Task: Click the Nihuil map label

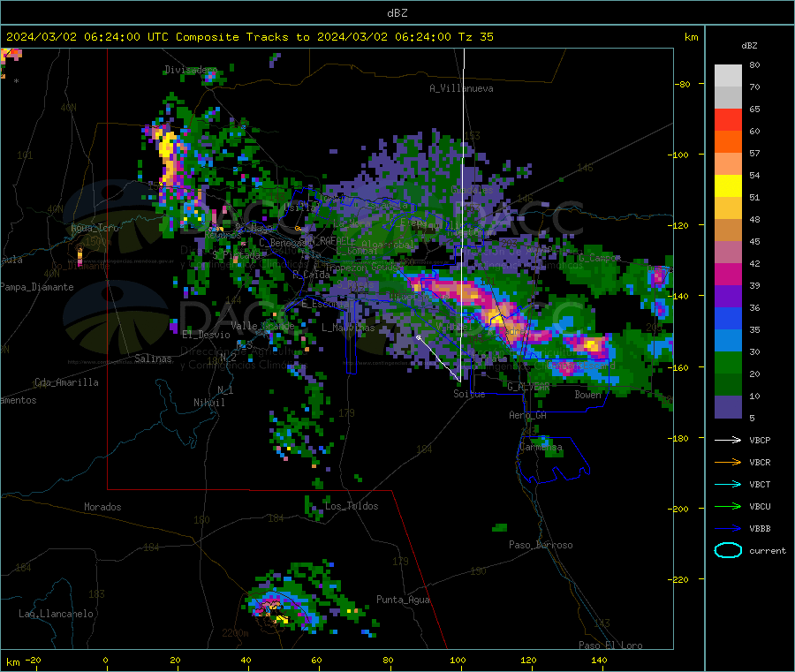Action: pyautogui.click(x=208, y=403)
